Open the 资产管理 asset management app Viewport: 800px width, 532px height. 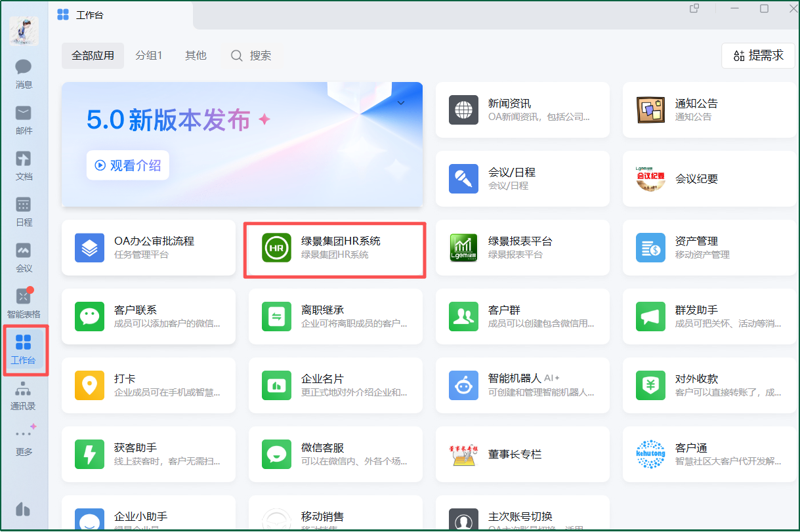pos(709,247)
